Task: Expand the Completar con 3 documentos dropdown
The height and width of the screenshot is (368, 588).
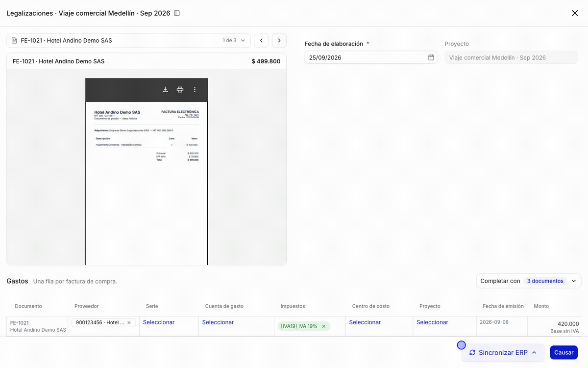Action: click(x=529, y=281)
